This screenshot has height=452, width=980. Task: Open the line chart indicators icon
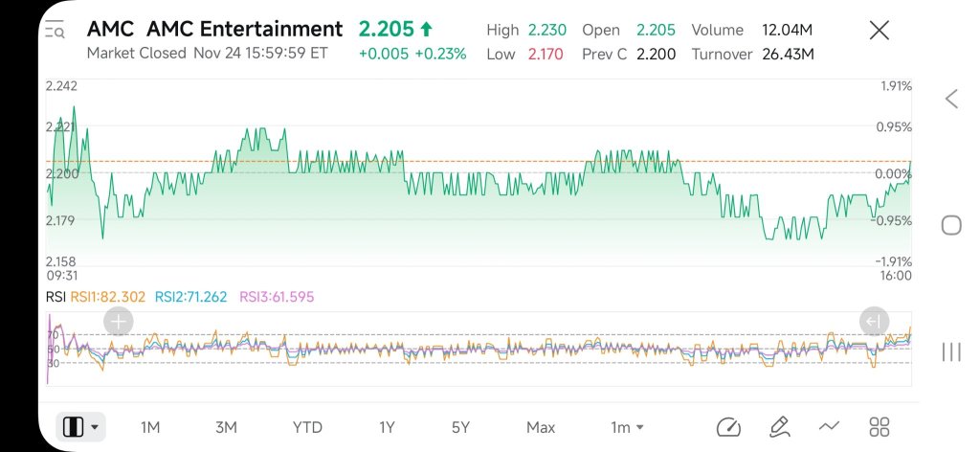[829, 427]
